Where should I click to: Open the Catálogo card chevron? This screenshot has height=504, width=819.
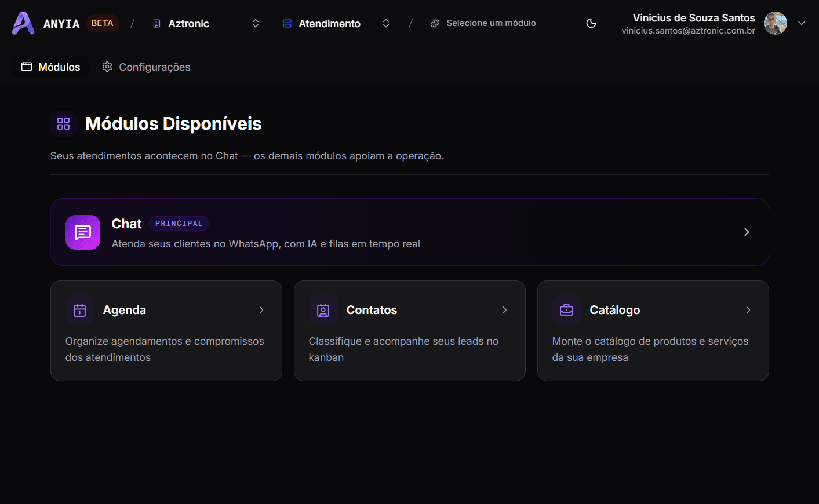pos(748,310)
